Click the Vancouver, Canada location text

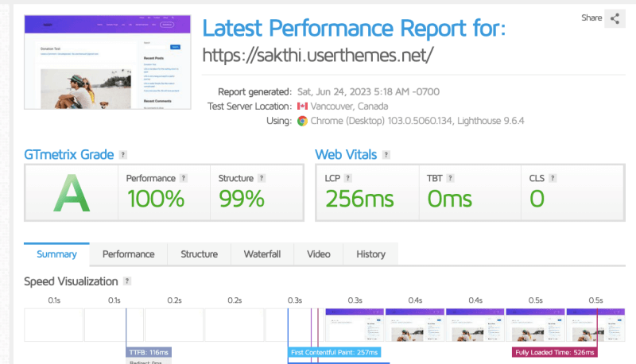(x=349, y=106)
